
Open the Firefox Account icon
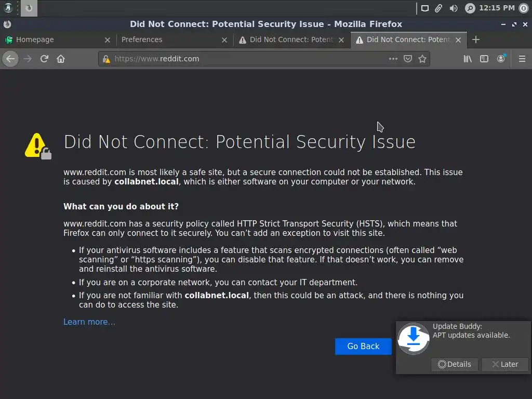pyautogui.click(x=501, y=59)
